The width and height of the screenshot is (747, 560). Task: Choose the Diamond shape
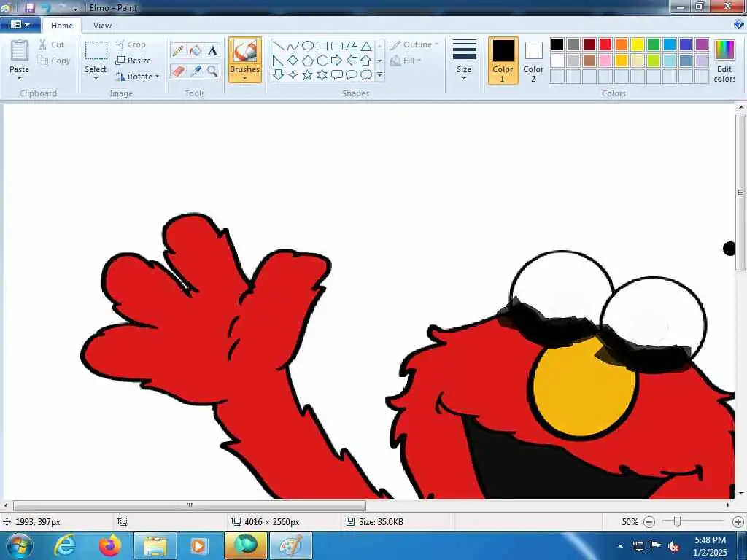293,60
